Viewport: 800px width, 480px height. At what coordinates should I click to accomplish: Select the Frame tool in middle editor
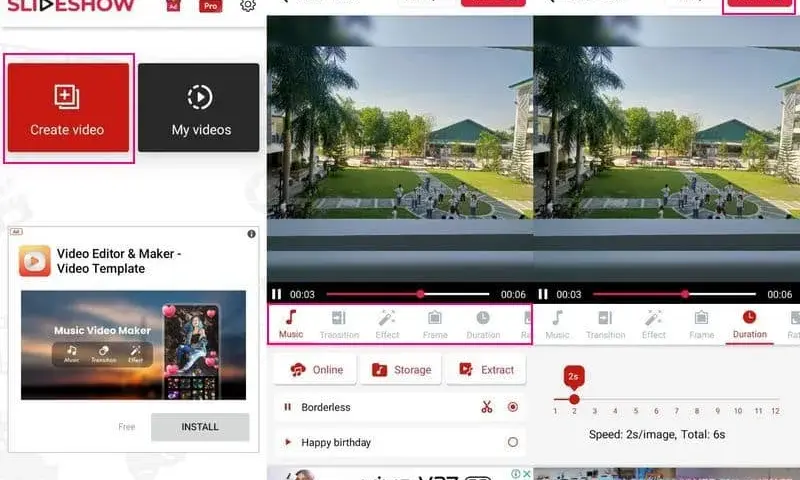435,324
